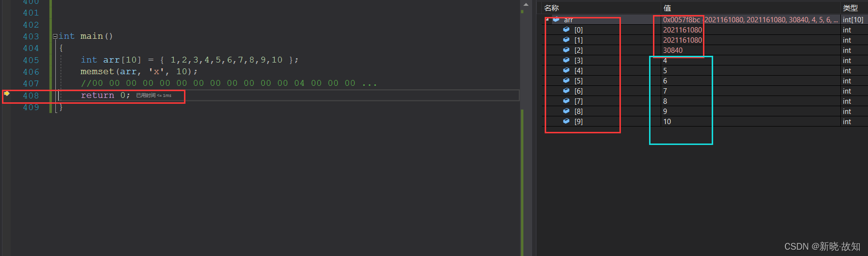Click the yellow current-statement arrow
The image size is (868, 256).
click(7, 94)
